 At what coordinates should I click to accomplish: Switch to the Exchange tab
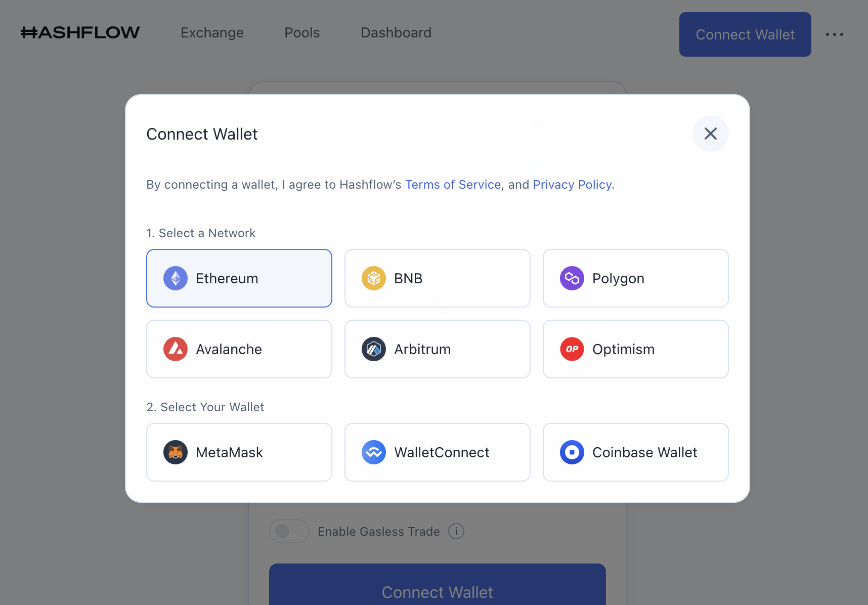pos(212,32)
